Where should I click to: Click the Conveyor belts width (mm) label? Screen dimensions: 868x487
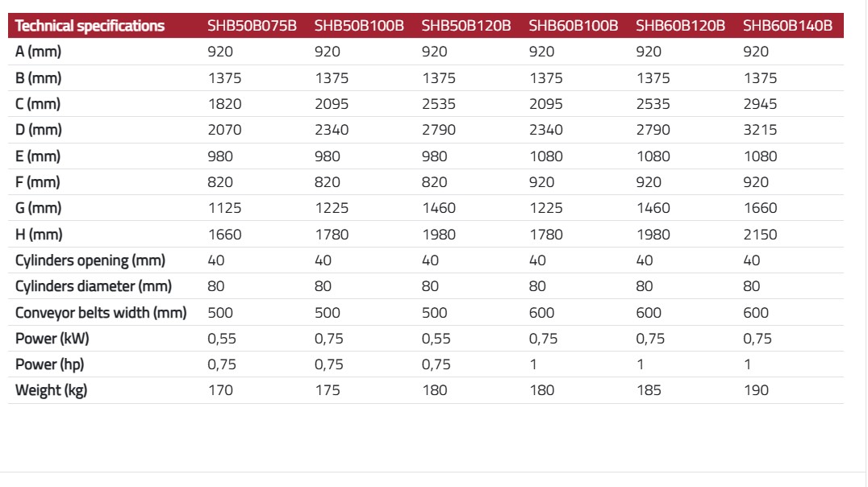pos(101,313)
